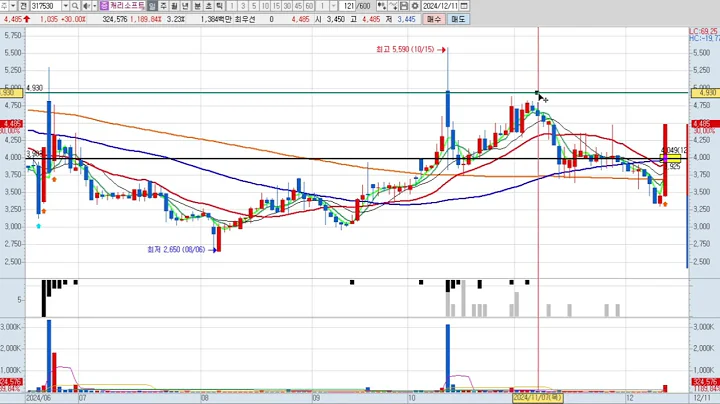This screenshot has width=720, height=404.
Task: Choose the 15 interval button
Action: [x=276, y=6]
